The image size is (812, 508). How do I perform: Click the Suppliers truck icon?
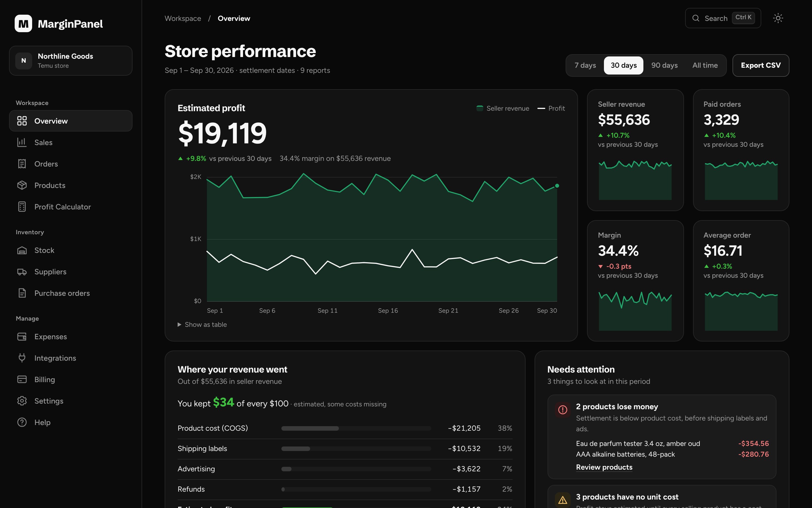(22, 272)
